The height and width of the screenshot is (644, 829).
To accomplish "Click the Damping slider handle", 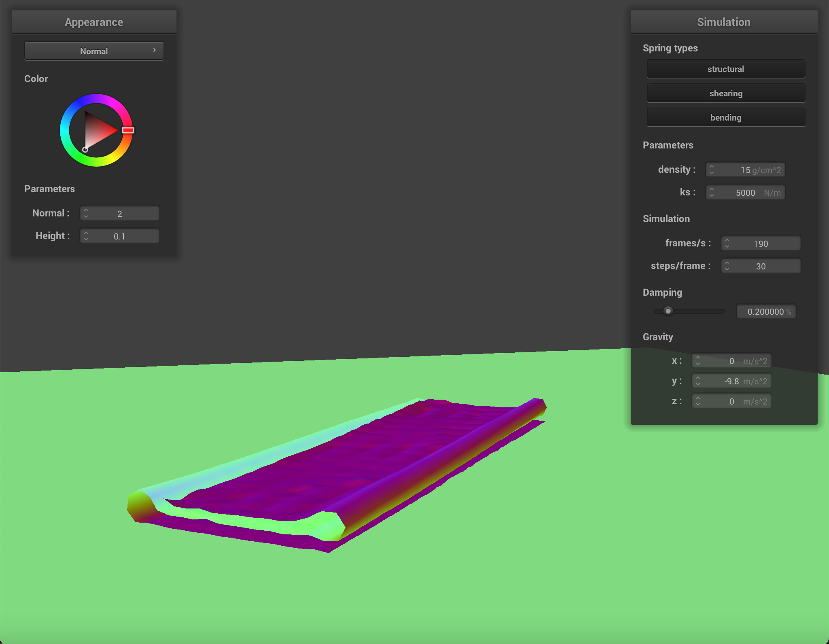I will coord(668,311).
